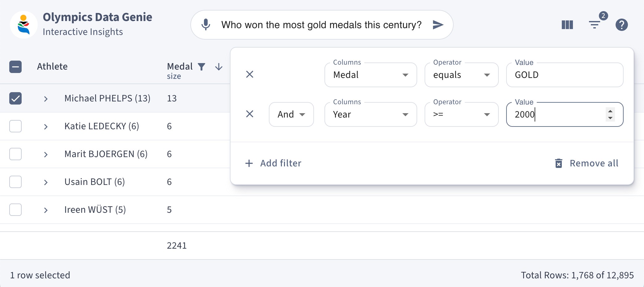Click inside the search query field
Image resolution: width=644 pixels, height=287 pixels.
321,25
